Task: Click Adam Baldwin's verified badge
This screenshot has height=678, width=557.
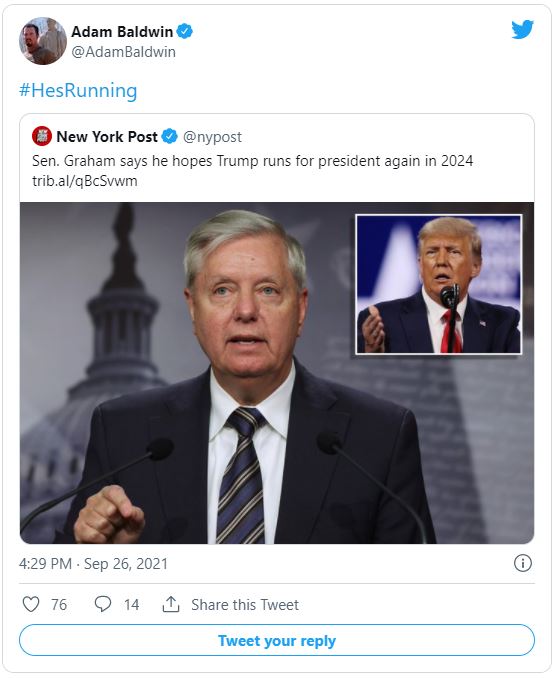Action: point(185,32)
